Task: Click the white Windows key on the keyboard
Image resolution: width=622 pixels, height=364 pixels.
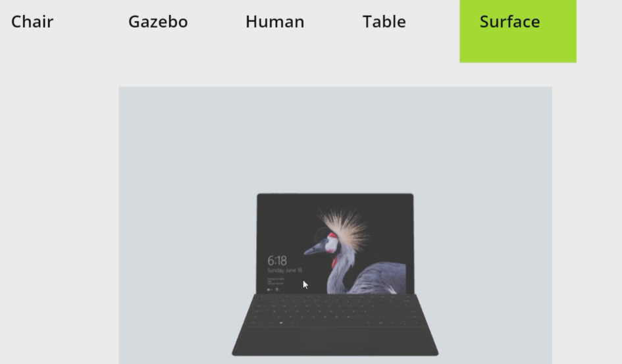Action: tap(281, 323)
